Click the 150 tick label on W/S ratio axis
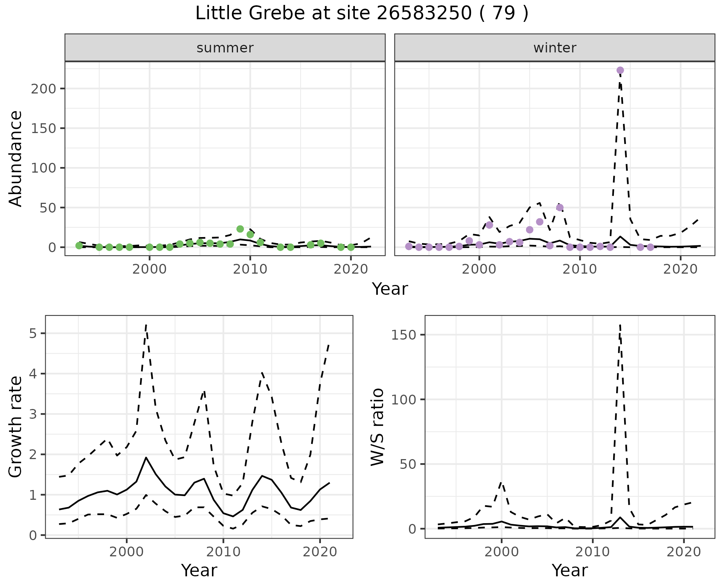Viewport: 724px width, 588px height. coord(403,335)
